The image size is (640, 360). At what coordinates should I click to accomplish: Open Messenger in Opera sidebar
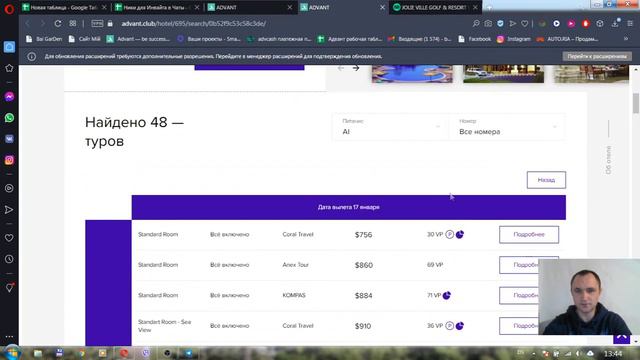click(x=9, y=97)
